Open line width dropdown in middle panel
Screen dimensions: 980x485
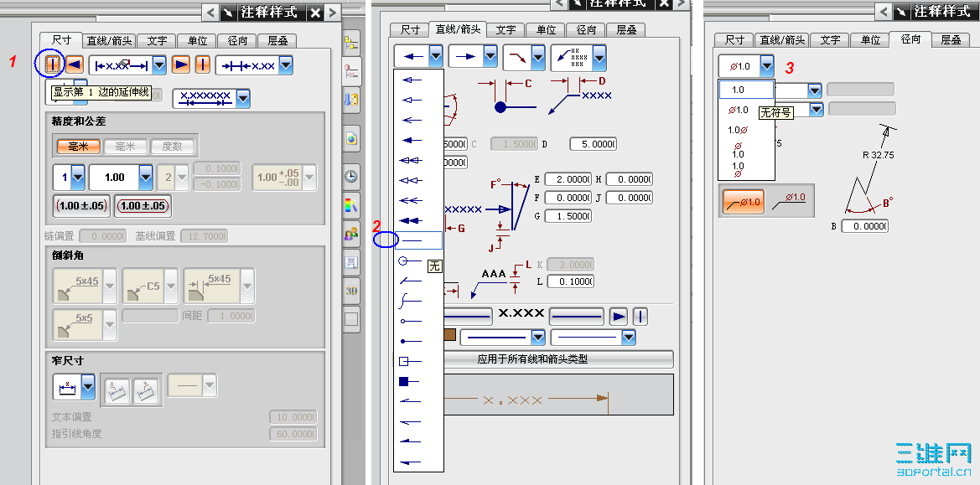pyautogui.click(x=628, y=338)
